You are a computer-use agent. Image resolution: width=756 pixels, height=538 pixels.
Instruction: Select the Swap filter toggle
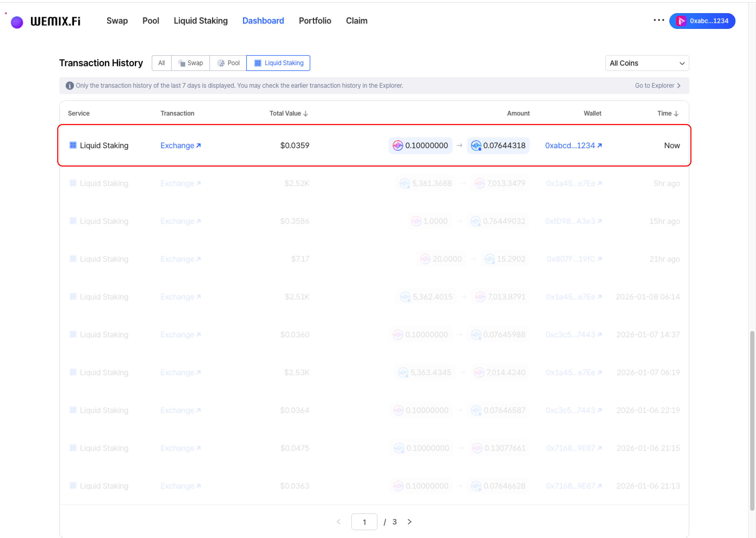click(191, 63)
